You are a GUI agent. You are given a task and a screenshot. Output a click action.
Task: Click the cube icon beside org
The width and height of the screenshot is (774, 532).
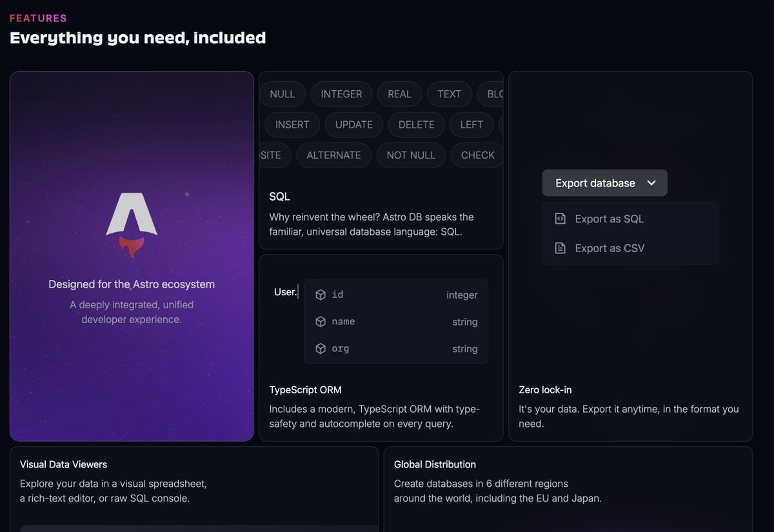coord(321,349)
